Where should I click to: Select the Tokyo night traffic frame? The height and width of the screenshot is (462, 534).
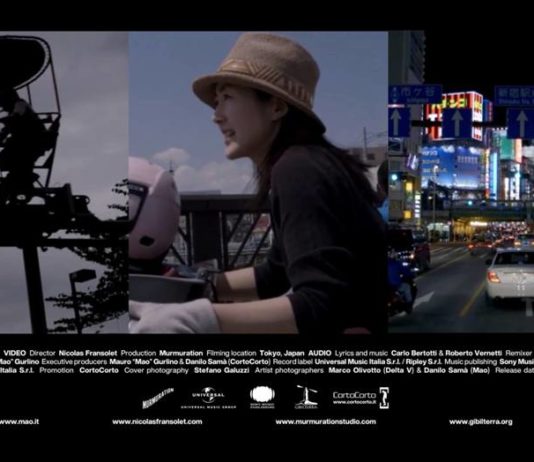click(461, 182)
